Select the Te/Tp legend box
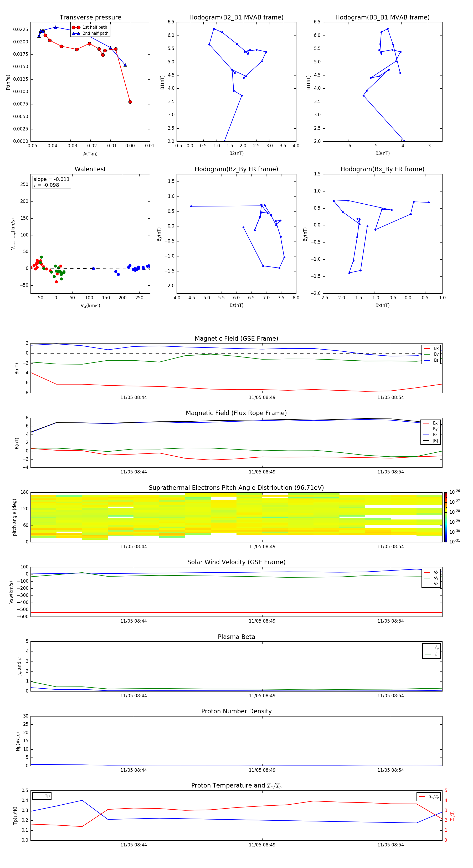473x868 pixels. coord(429,796)
